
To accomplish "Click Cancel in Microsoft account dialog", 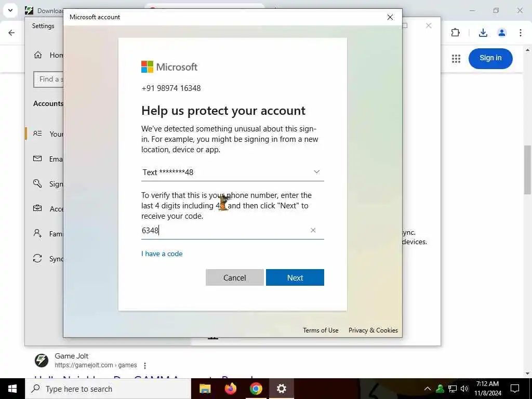I will [x=234, y=277].
